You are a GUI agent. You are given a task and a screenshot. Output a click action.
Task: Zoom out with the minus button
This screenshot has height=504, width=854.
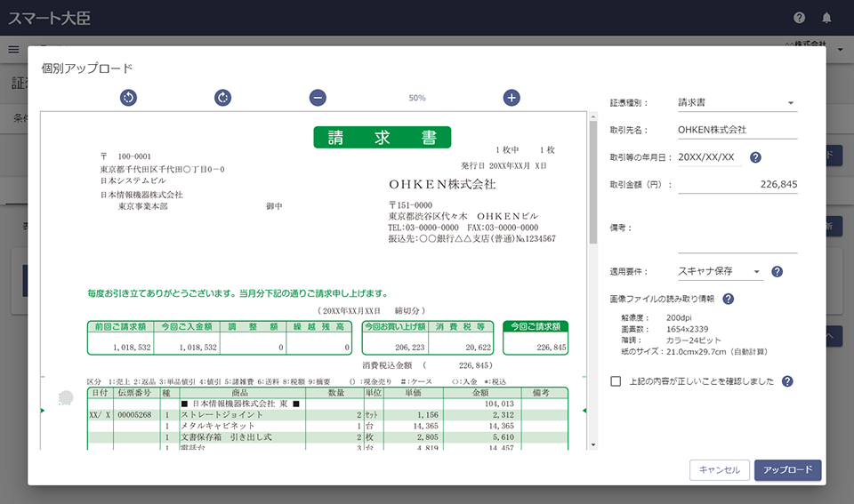318,98
